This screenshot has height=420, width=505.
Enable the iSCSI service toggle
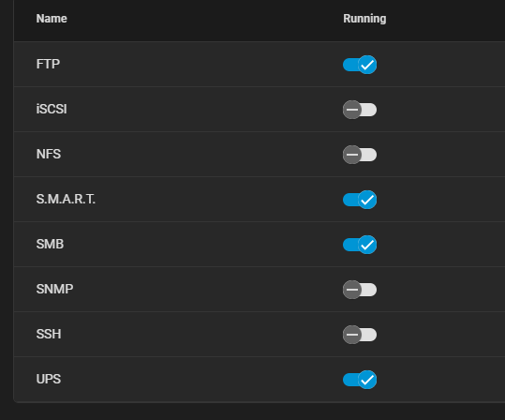360,110
